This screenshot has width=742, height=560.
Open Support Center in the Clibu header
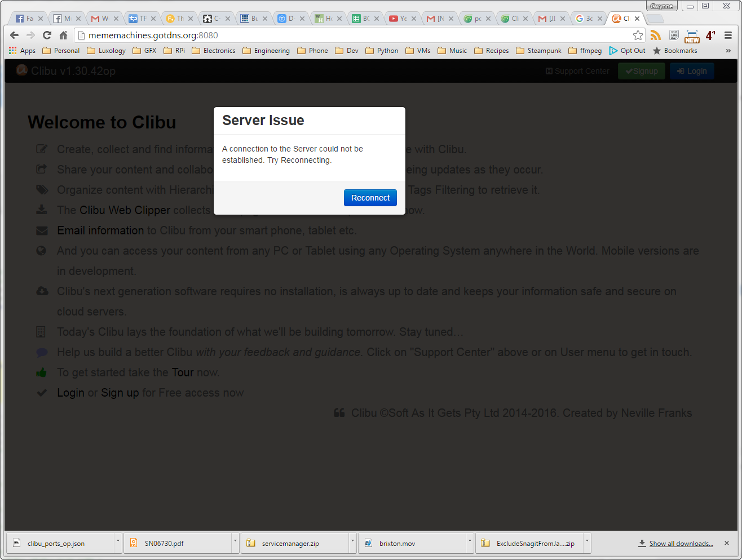point(577,71)
